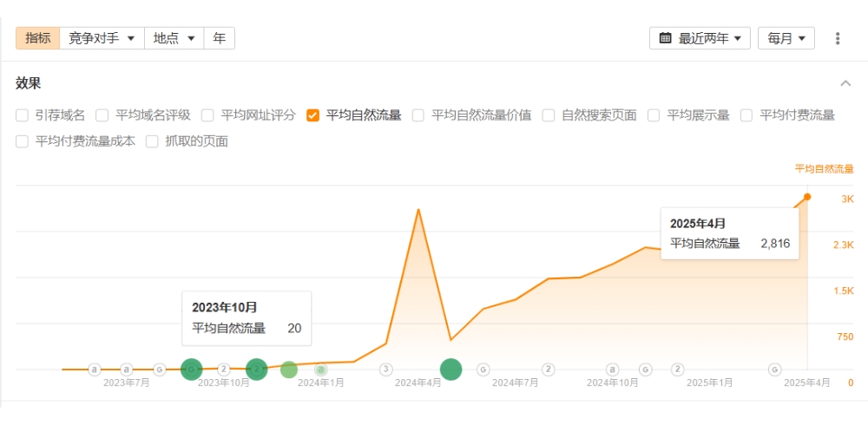The height and width of the screenshot is (425, 868).
Task: Enable the 平均展示量 checkbox
Action: tap(654, 115)
